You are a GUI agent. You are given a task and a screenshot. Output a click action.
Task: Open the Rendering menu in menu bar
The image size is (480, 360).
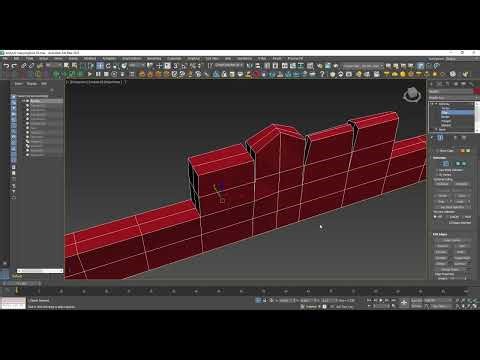(154, 59)
